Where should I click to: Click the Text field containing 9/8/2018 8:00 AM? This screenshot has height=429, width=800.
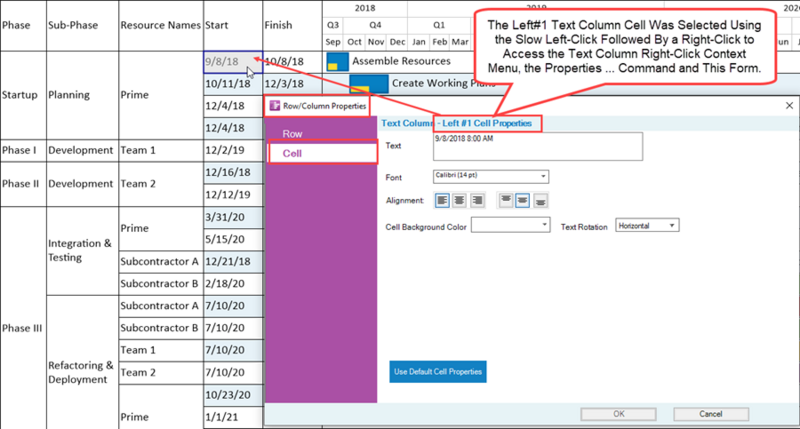[x=538, y=146]
